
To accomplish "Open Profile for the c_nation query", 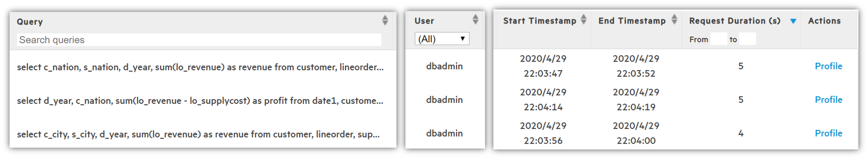I will click(828, 66).
